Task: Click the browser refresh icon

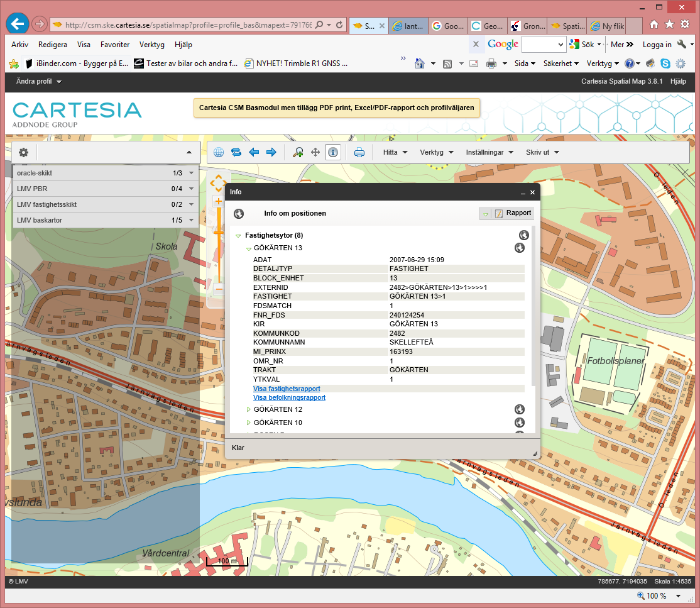Action: click(339, 25)
